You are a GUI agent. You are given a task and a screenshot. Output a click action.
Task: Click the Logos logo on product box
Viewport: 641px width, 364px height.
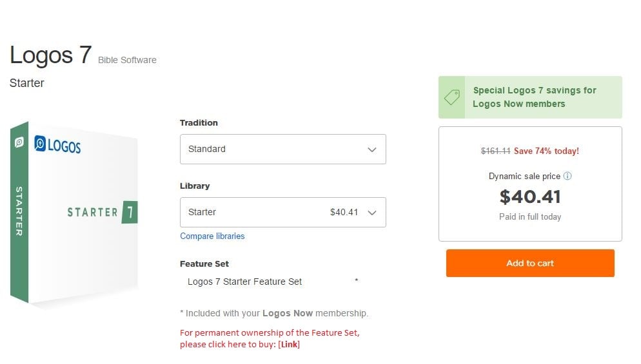(57, 145)
